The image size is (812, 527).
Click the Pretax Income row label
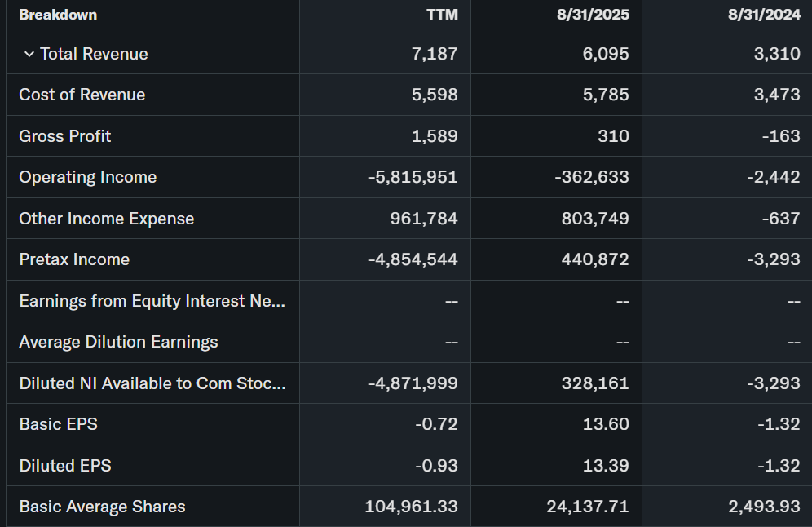[x=74, y=259]
